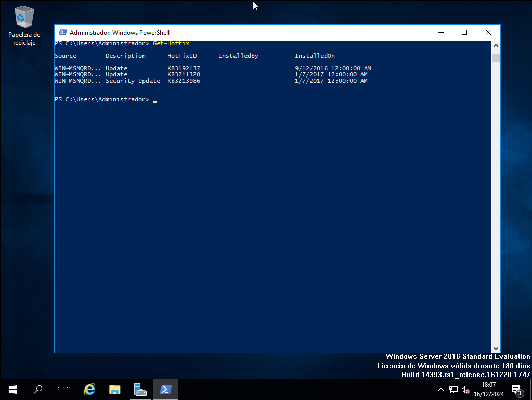Minimize the PowerShell window
The height and width of the screenshot is (400, 532).
[440, 32]
